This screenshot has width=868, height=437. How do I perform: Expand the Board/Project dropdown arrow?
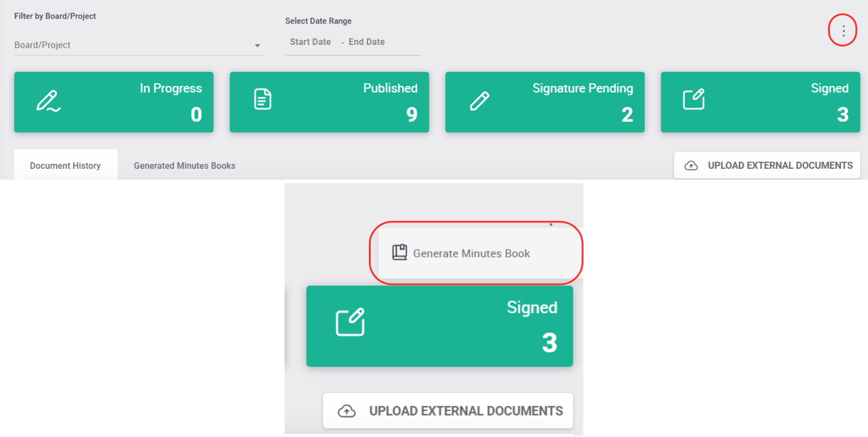(x=257, y=45)
